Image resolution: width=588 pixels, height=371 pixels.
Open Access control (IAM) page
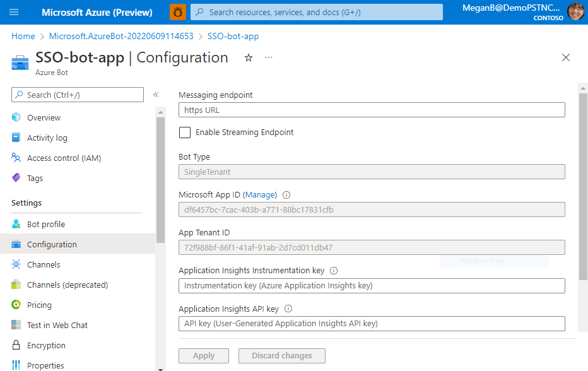click(x=64, y=158)
